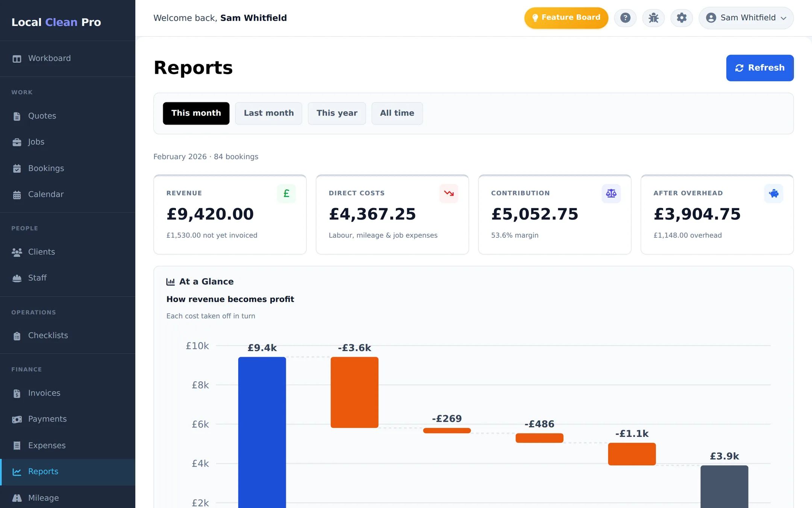Image resolution: width=812 pixels, height=508 pixels.
Task: Click the balance scale icon on Contribution
Action: pyautogui.click(x=611, y=193)
